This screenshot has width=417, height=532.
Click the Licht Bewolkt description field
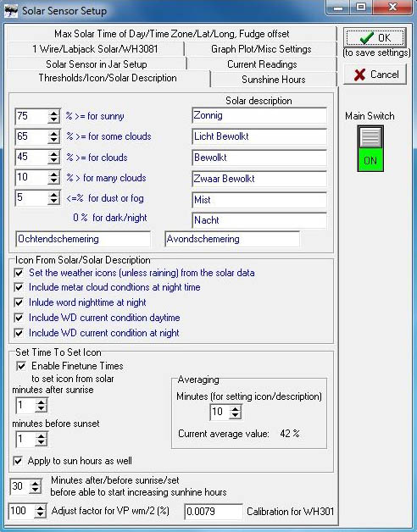[x=259, y=136]
